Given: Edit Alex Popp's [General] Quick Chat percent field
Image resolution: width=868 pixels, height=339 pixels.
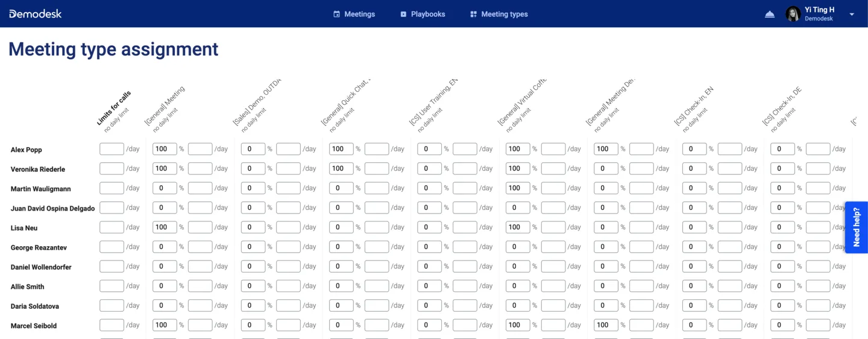Looking at the screenshot, I should click(341, 149).
